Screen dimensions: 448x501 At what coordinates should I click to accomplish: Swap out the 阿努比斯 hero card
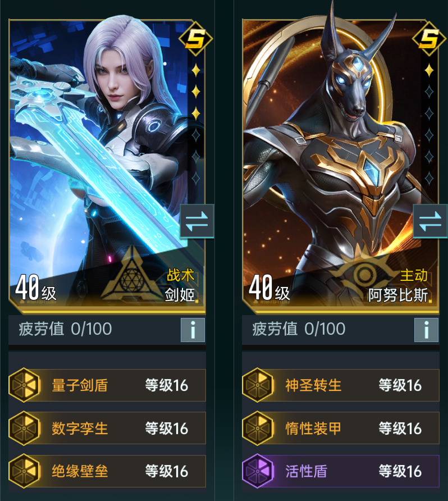tap(430, 221)
